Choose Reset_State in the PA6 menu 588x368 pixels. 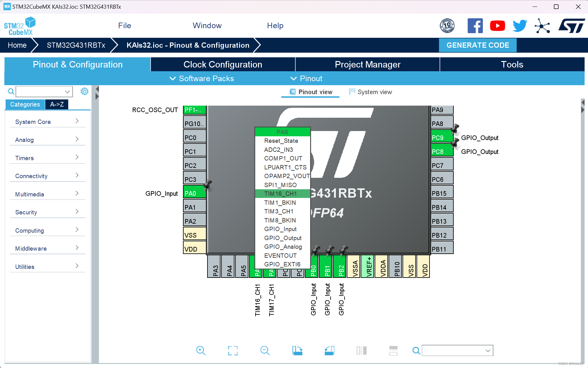tap(283, 141)
